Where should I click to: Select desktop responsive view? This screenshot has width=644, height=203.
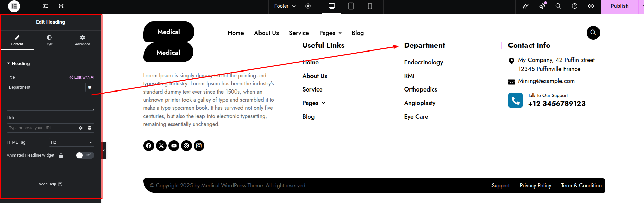332,6
